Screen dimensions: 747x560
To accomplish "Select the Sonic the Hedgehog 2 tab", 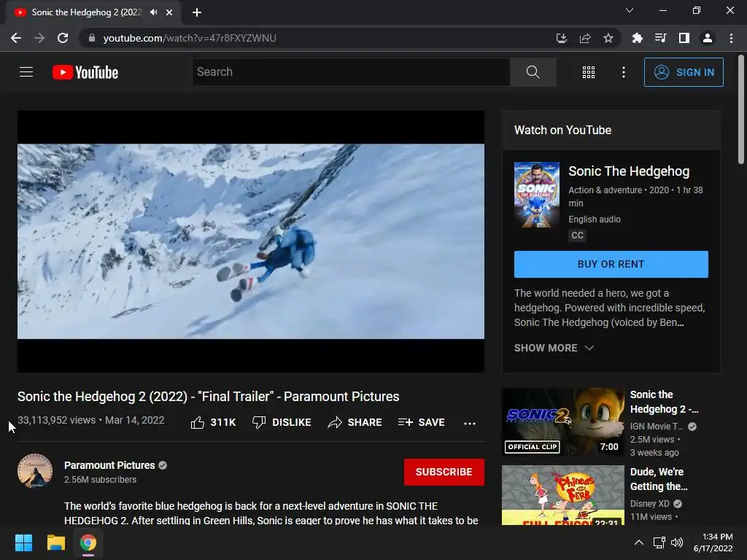I will 93,12.
